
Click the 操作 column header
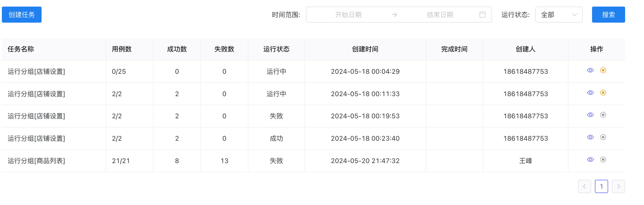597,49
